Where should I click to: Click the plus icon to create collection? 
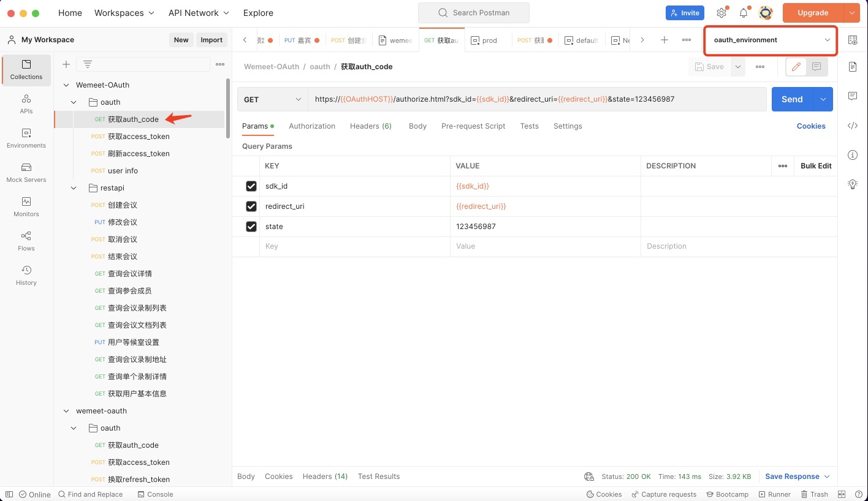(x=66, y=64)
